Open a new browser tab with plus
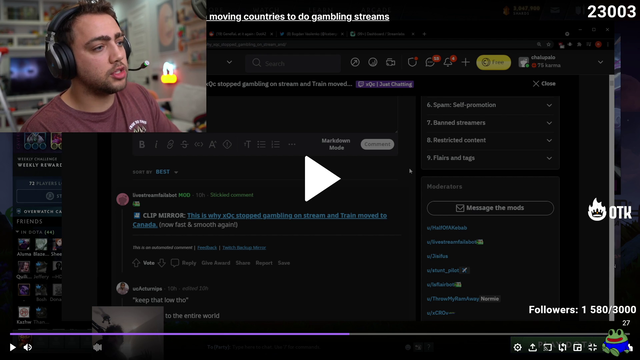 pos(424,34)
